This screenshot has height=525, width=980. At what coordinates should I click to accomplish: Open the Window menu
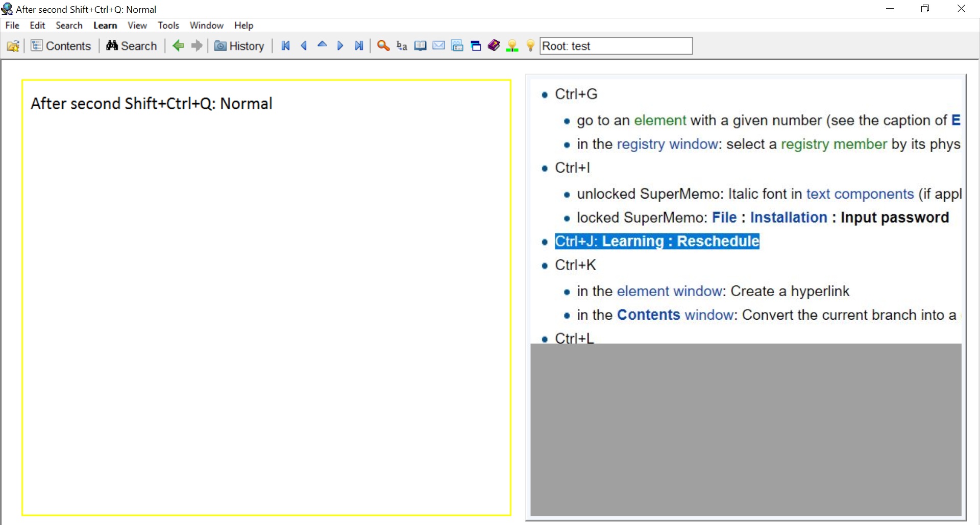coord(207,25)
